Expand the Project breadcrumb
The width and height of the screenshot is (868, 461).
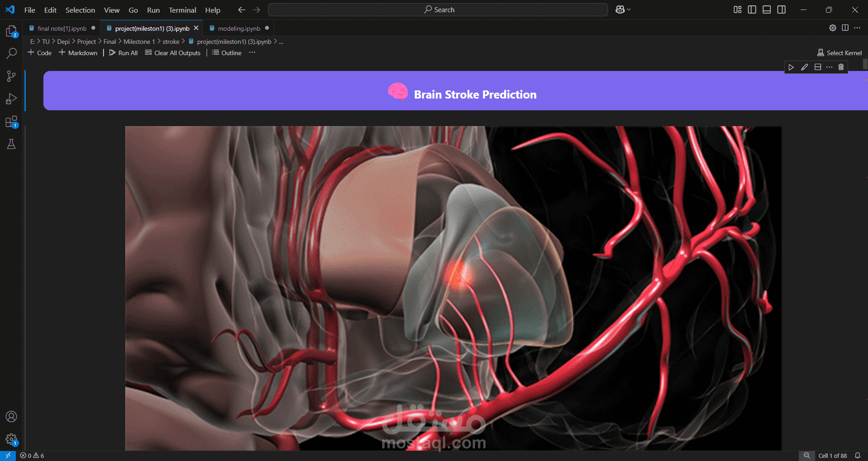point(86,42)
